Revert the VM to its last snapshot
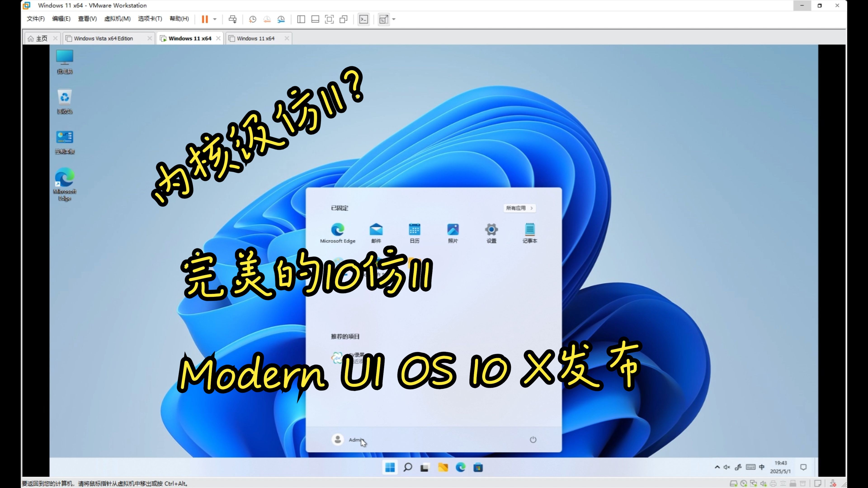Image resolution: width=868 pixels, height=488 pixels. point(267,19)
